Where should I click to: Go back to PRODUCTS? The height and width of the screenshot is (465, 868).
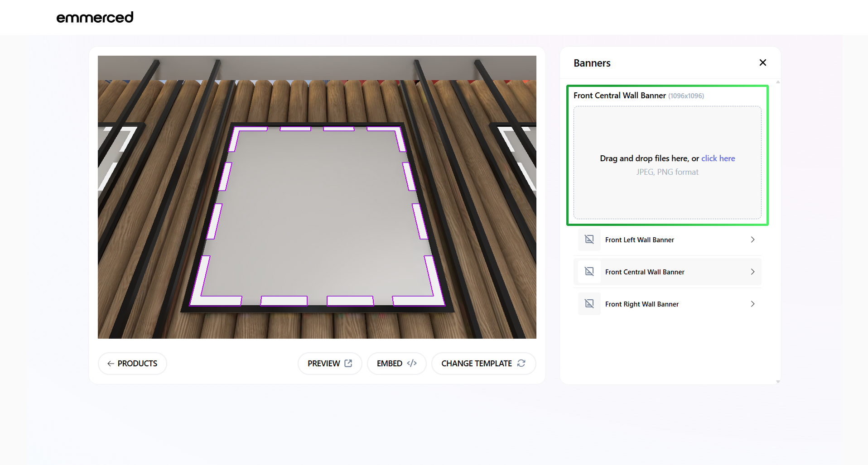coord(132,364)
